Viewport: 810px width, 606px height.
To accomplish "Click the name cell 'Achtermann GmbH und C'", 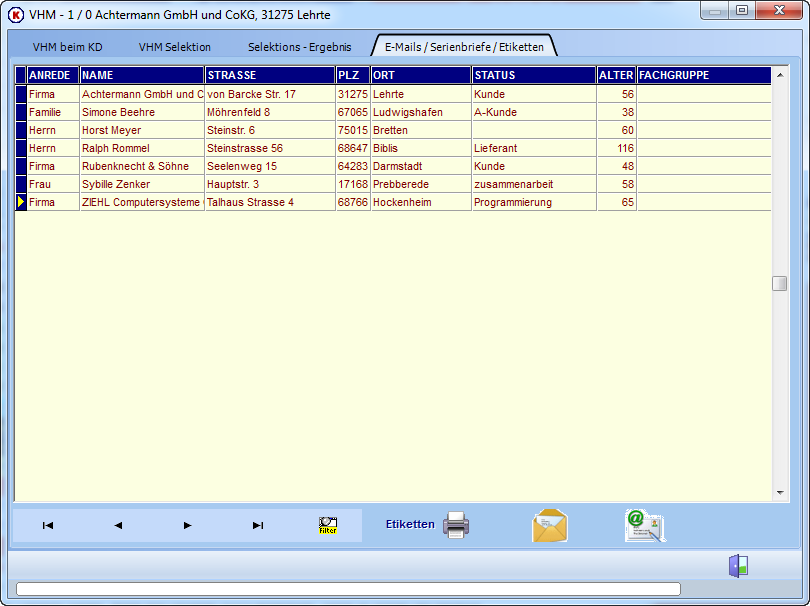I will coord(143,94).
